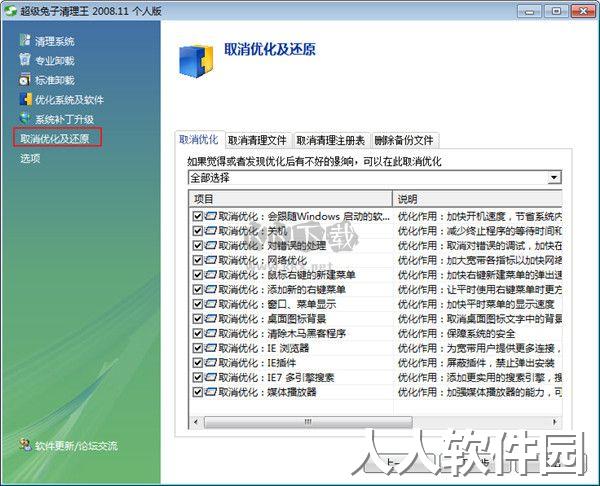The width and height of the screenshot is (600, 486).
Task: Toggle 清除木马黑客程序 checkbox
Action: click(x=197, y=333)
